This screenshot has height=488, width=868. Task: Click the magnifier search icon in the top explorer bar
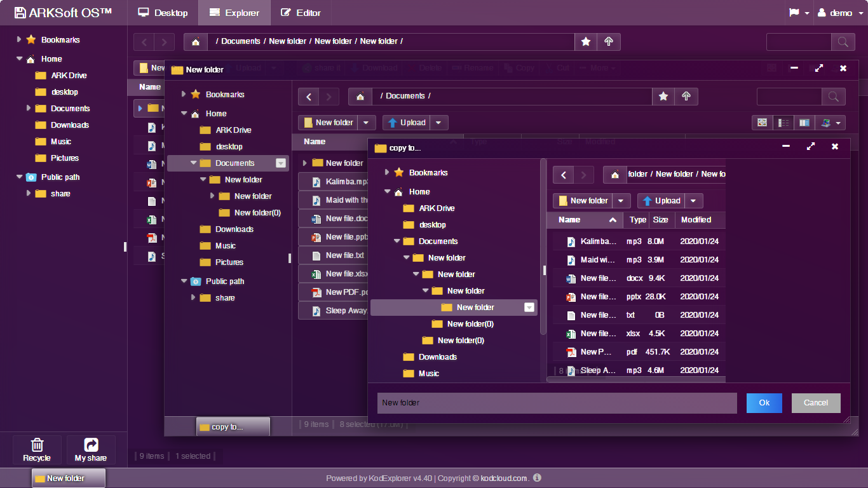click(843, 42)
